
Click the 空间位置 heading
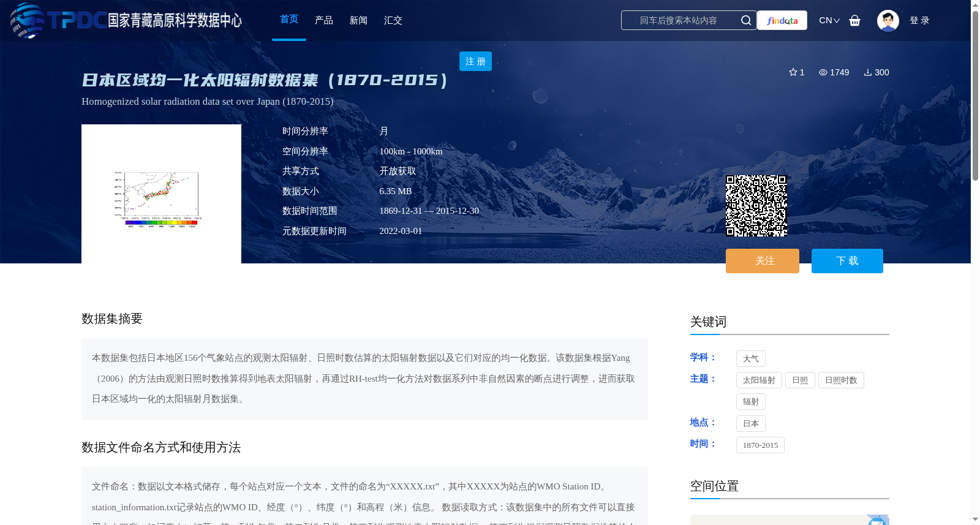click(714, 486)
